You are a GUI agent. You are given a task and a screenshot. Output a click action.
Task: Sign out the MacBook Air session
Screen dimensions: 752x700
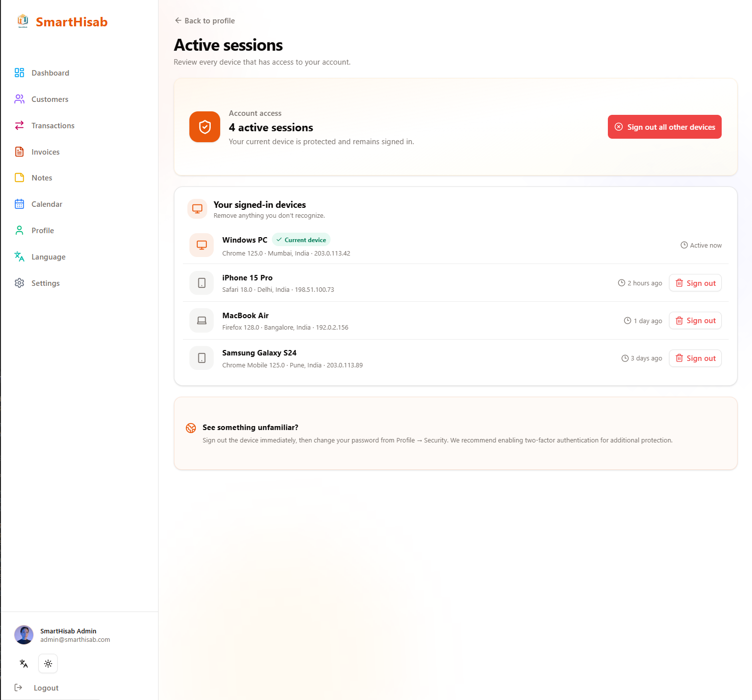coord(695,321)
